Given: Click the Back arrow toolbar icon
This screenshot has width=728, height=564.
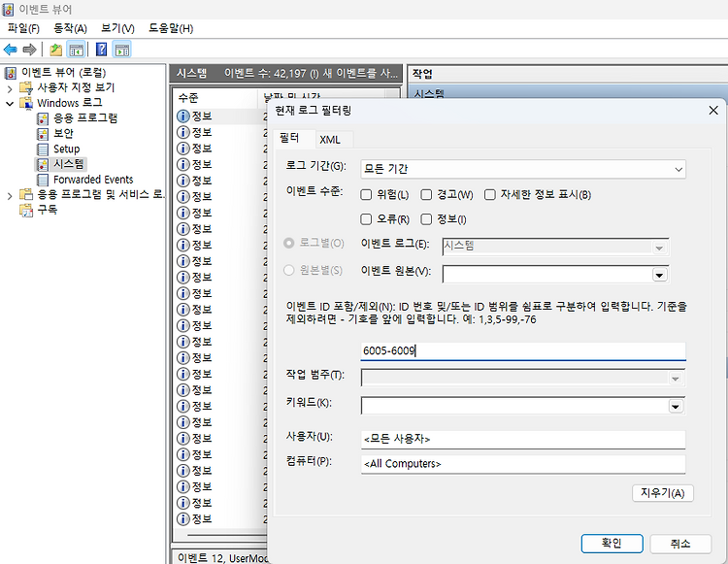Looking at the screenshot, I should point(11,50).
